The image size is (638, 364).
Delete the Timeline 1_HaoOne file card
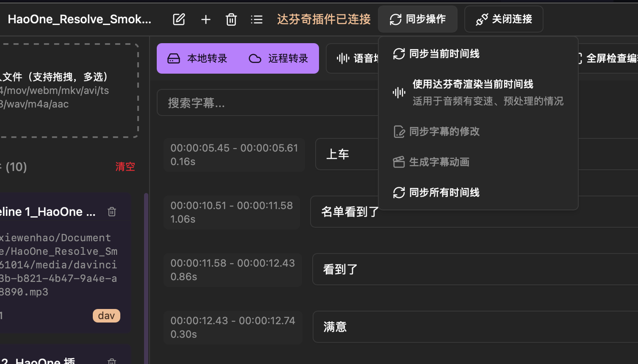(x=112, y=212)
